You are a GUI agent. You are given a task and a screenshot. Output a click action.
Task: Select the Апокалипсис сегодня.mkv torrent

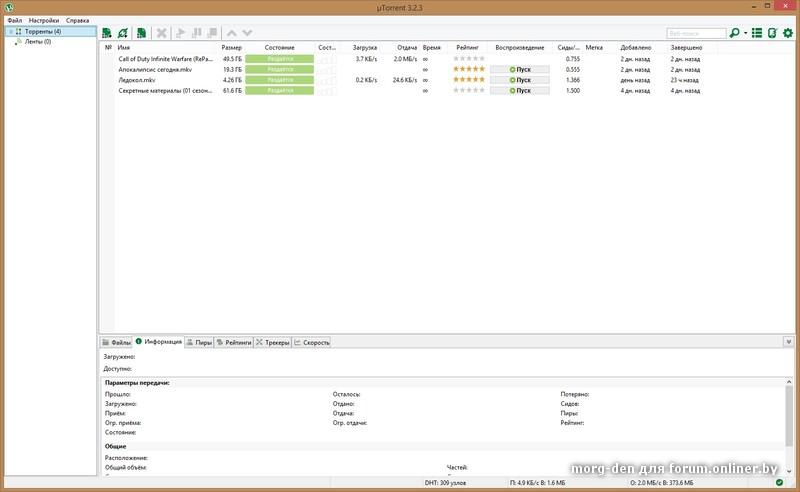(x=155, y=69)
